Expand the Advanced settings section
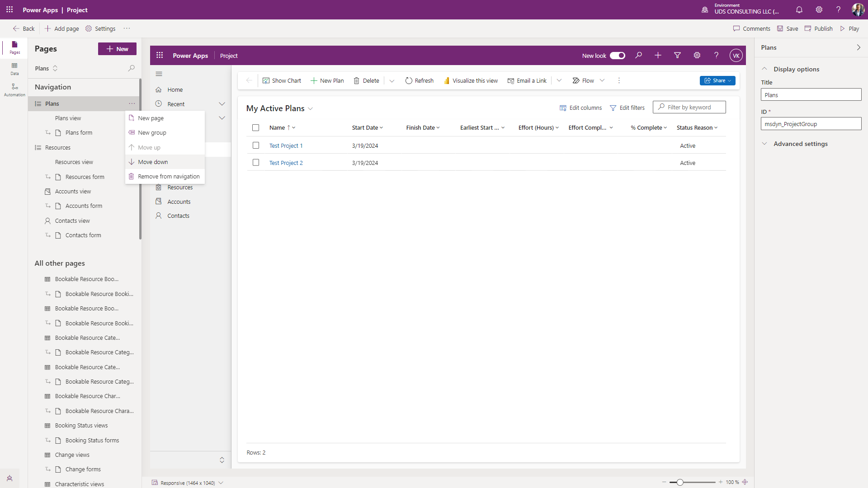This screenshot has height=488, width=868. [764, 144]
